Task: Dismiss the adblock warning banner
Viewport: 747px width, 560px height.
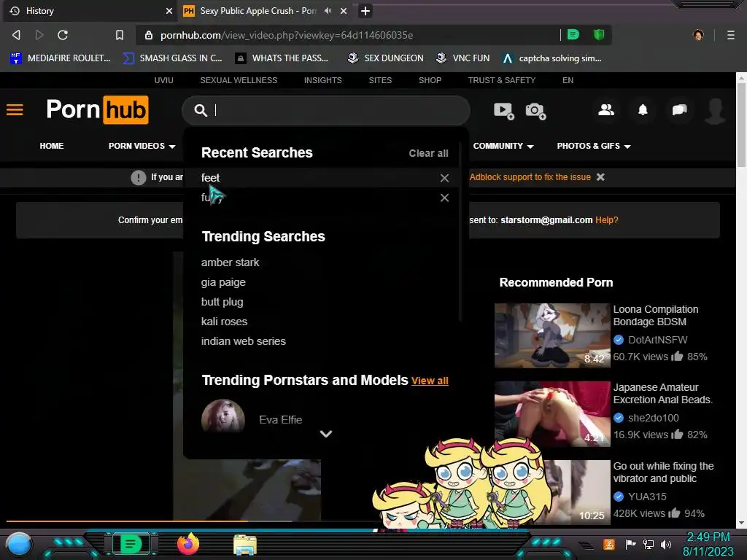Action: (601, 177)
